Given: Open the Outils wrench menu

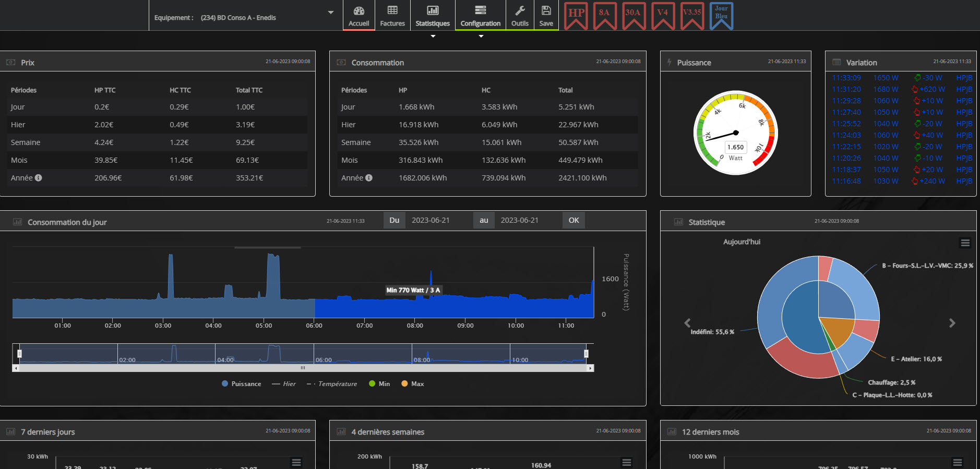Looking at the screenshot, I should (520, 16).
